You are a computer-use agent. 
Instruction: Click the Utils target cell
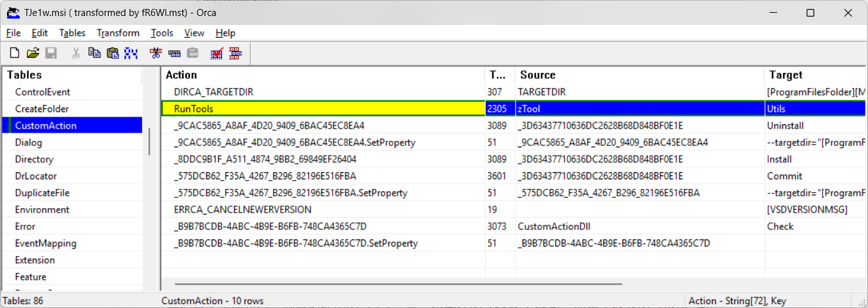pyautogui.click(x=816, y=109)
